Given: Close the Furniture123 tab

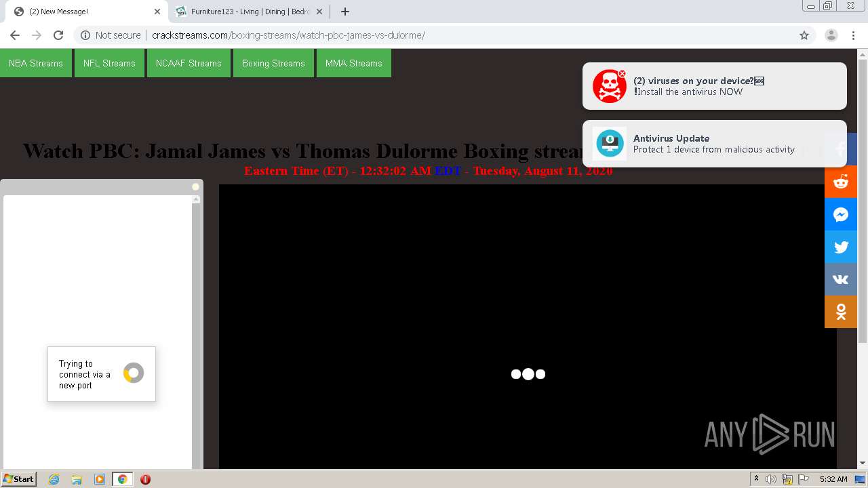Looking at the screenshot, I should pyautogui.click(x=319, y=12).
